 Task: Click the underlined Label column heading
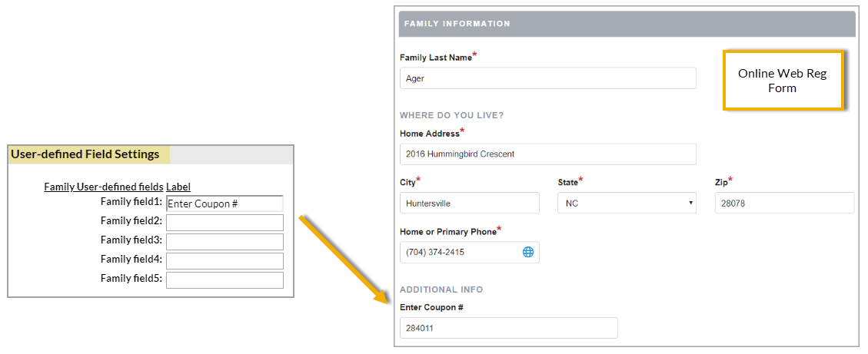click(x=178, y=187)
